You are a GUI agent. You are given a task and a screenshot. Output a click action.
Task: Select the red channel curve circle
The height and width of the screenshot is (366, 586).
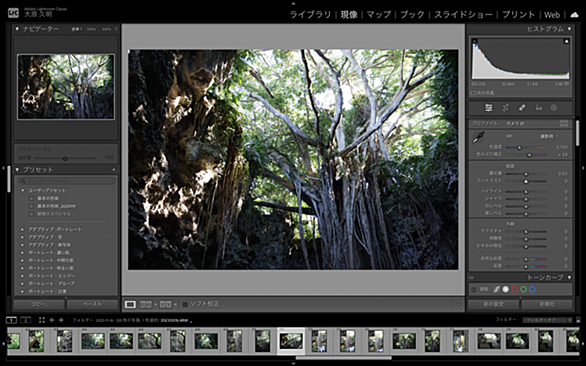515,289
